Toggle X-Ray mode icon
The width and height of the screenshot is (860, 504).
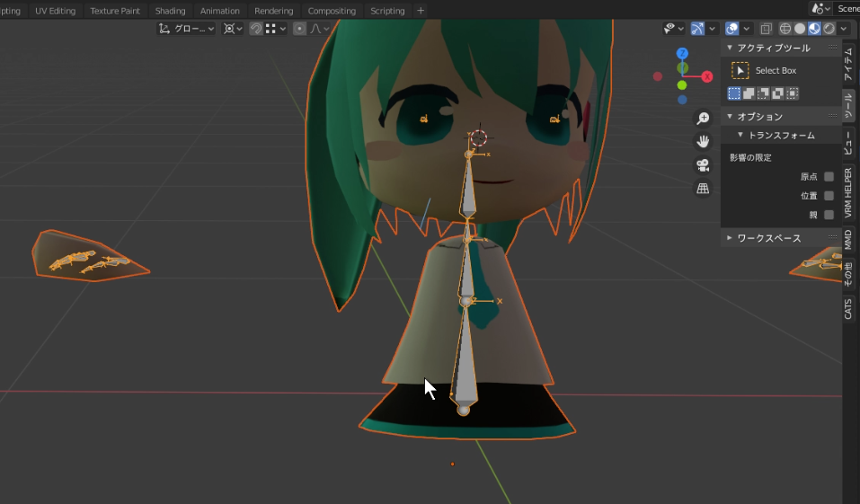767,29
